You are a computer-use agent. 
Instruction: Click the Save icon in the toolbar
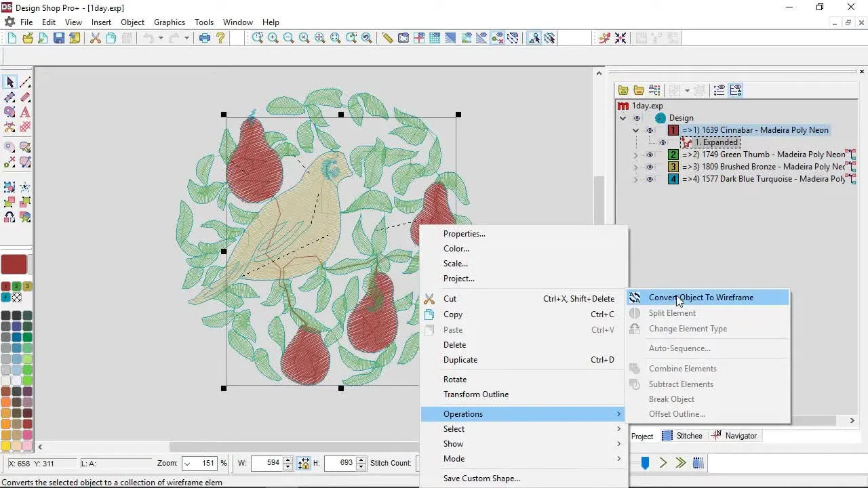tap(58, 38)
